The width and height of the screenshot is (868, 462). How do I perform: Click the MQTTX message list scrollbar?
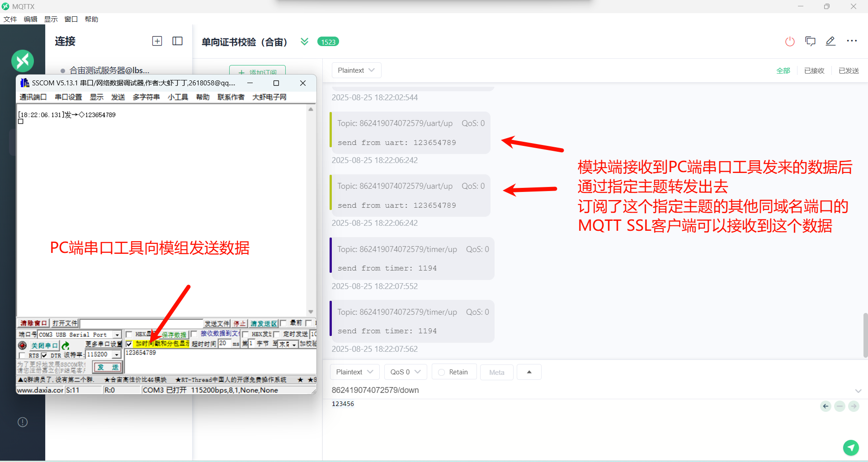864,334
